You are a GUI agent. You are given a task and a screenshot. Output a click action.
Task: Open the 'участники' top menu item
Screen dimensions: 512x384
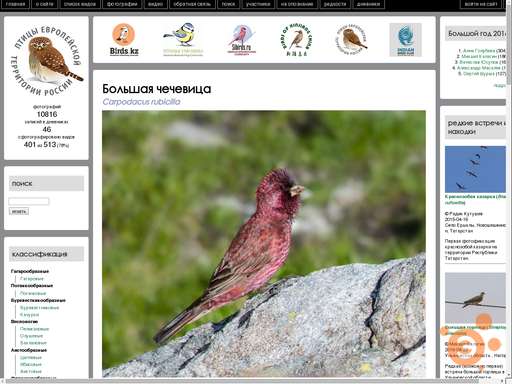(258, 4)
